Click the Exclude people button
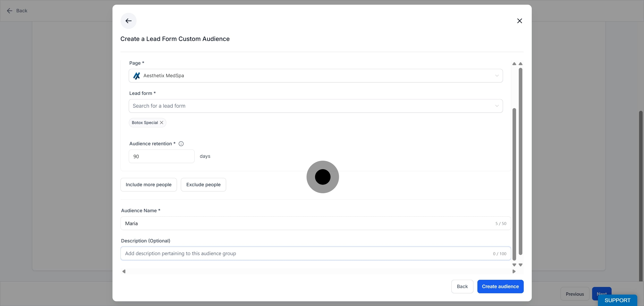This screenshot has width=644, height=306. click(x=203, y=185)
